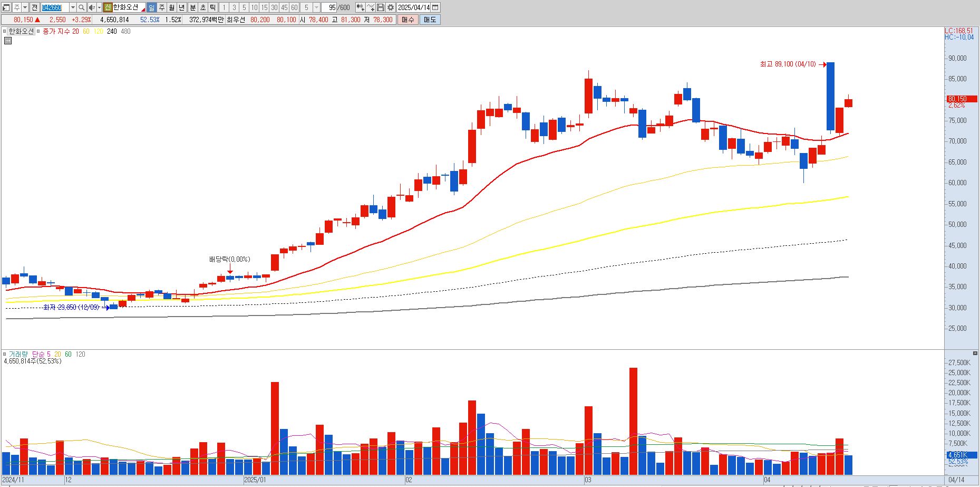Switch to minute 분 chart period
Viewport: 980px width, 487px height.
pos(193,7)
